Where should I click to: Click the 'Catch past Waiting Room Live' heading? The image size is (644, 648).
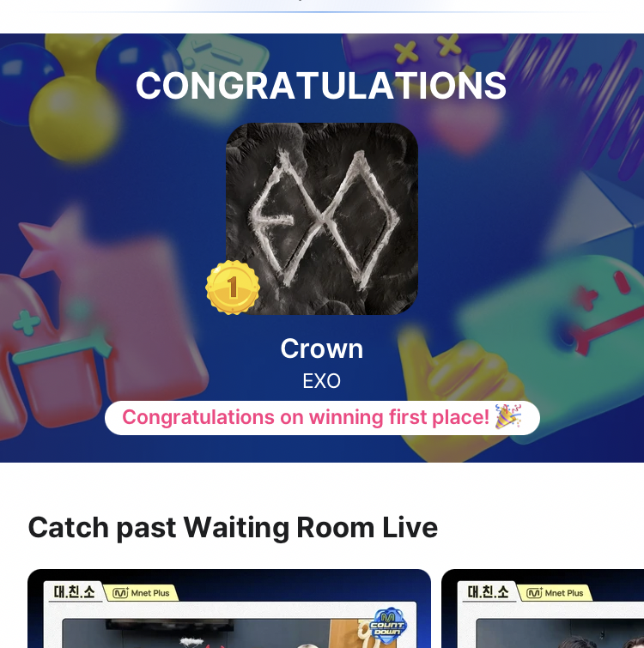pyautogui.click(x=233, y=528)
